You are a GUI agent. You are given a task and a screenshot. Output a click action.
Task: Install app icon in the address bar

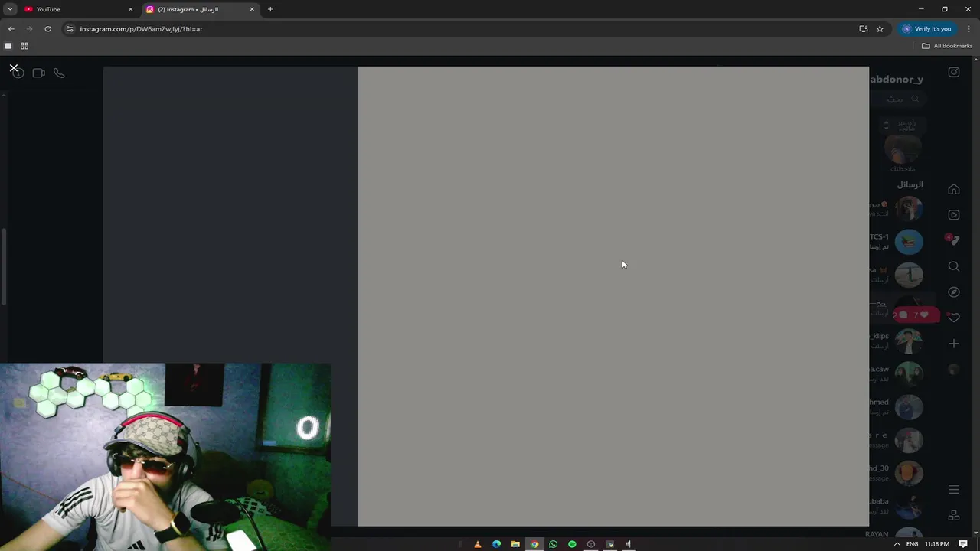pyautogui.click(x=864, y=29)
